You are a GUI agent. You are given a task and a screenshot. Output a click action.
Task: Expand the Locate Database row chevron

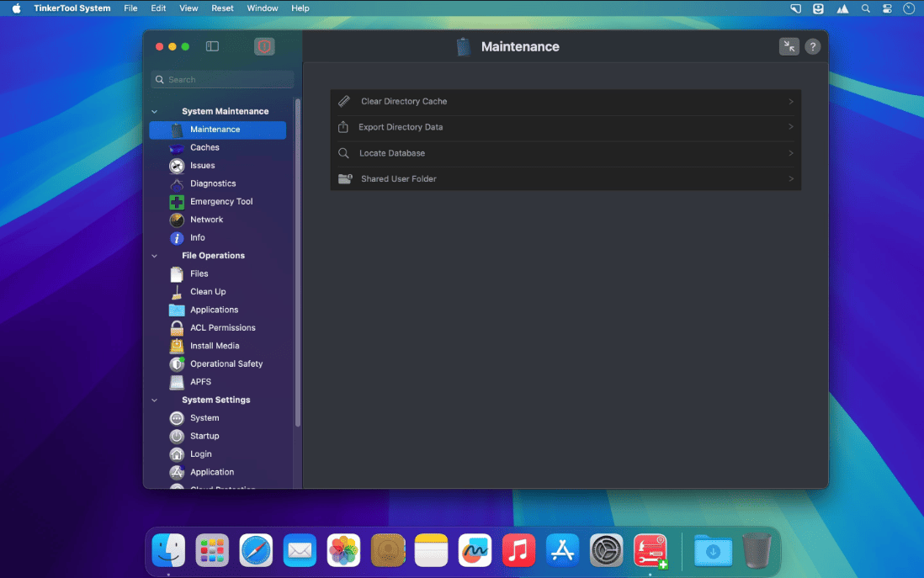coord(791,153)
